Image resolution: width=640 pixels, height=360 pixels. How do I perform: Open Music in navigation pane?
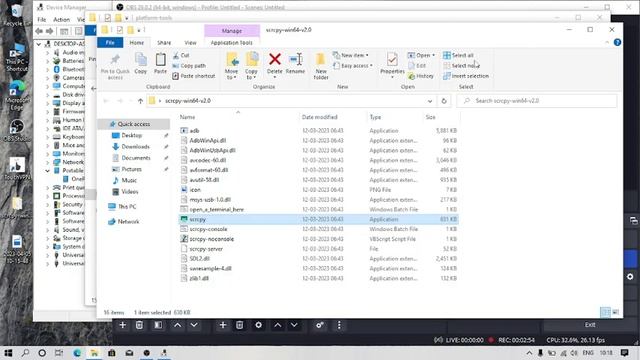(129, 180)
